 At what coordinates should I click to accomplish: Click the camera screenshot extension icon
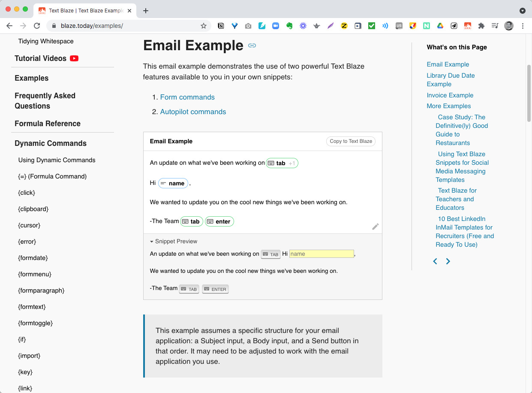pos(248,26)
